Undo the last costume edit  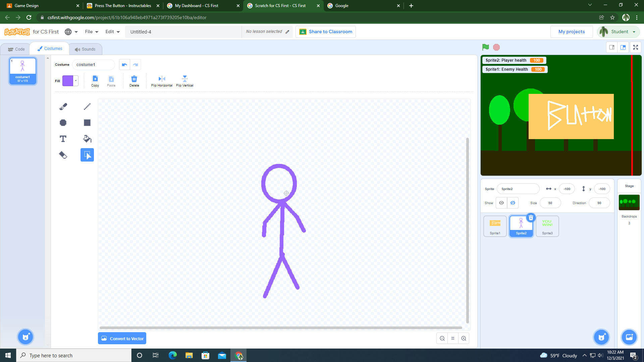124,64
